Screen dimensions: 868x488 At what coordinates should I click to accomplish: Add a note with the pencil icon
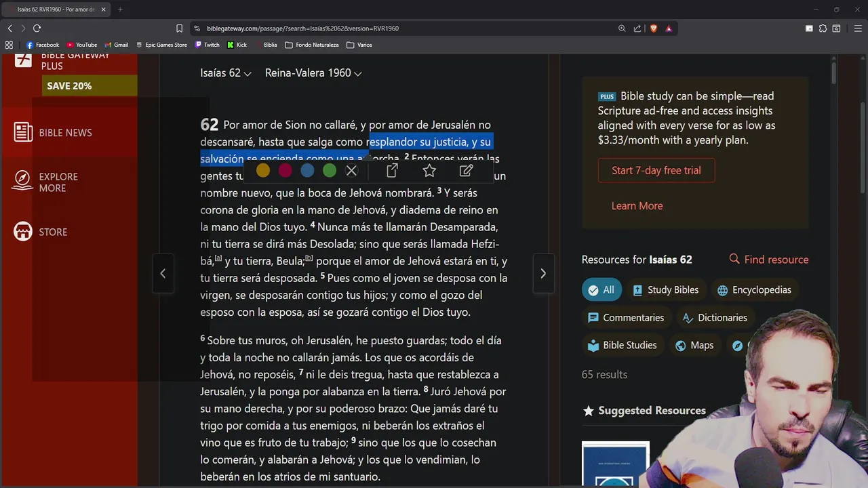tap(467, 171)
